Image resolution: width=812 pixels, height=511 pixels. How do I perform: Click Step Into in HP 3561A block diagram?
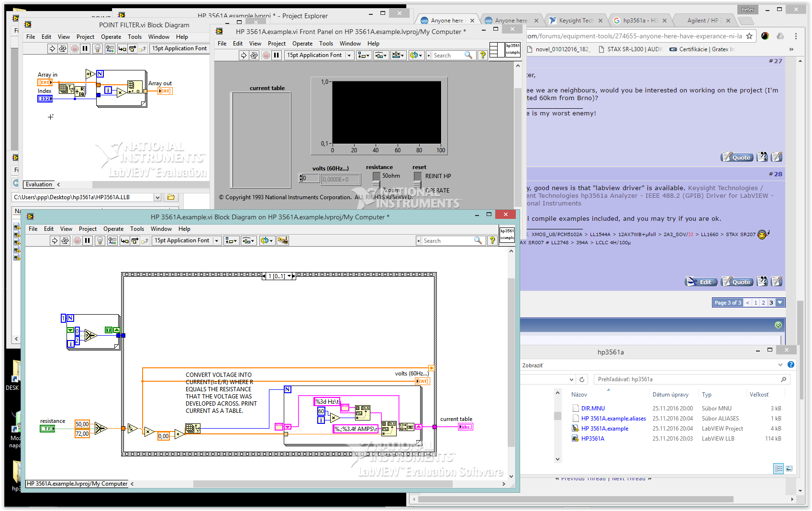125,240
